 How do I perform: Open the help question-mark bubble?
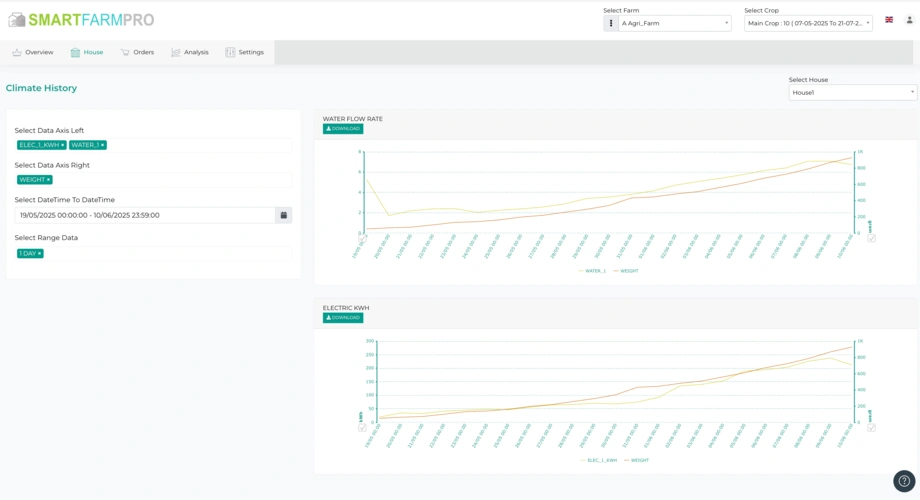[x=904, y=481]
